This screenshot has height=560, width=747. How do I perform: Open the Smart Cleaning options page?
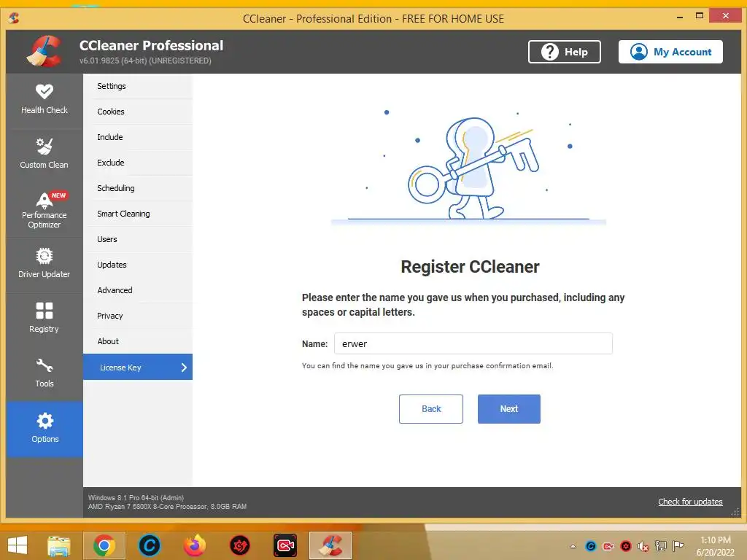[138, 214]
